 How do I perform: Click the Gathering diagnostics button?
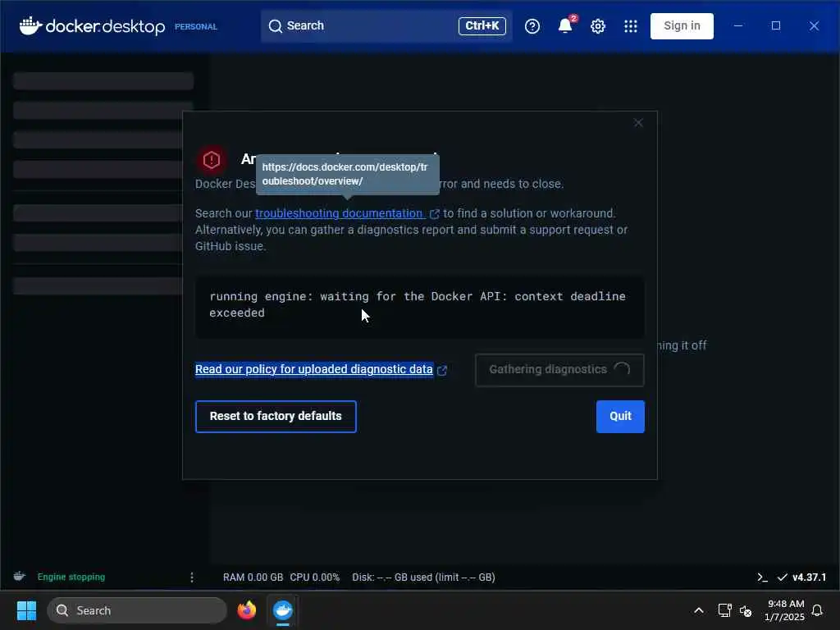pos(559,370)
